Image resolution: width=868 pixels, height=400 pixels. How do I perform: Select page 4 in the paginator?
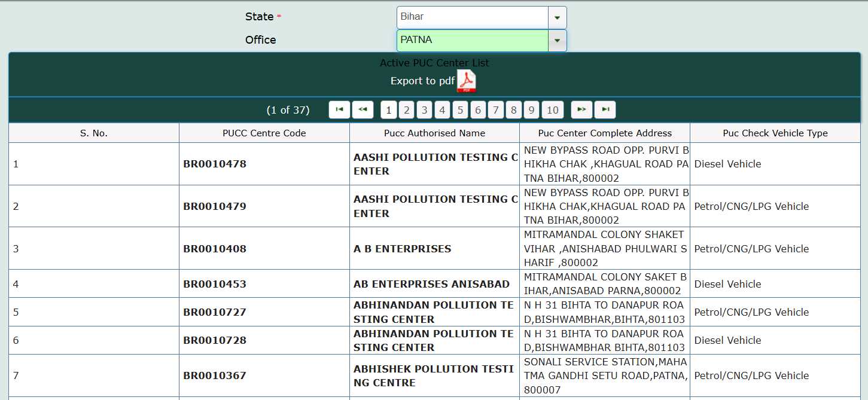click(442, 110)
